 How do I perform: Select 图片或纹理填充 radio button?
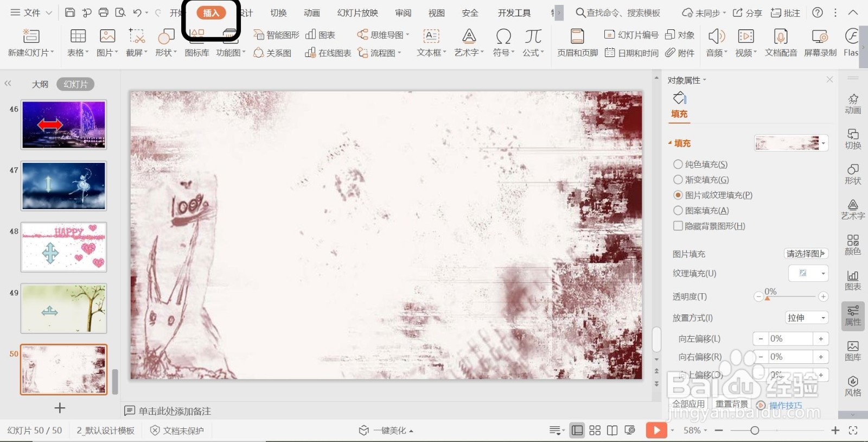[678, 195]
